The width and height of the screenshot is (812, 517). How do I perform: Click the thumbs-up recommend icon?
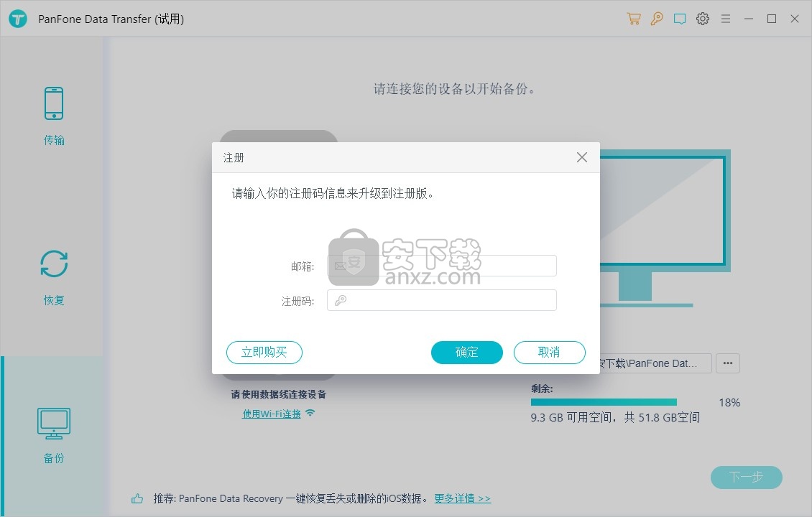(137, 498)
